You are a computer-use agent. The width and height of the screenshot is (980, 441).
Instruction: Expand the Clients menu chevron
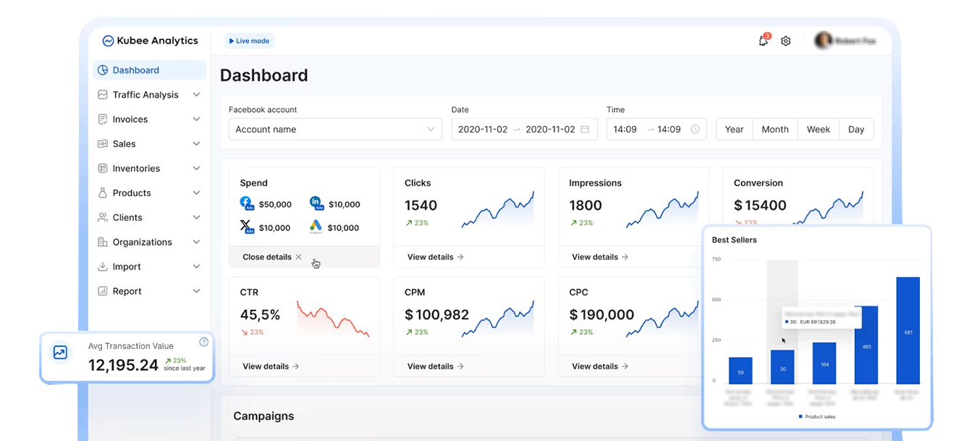(x=196, y=218)
